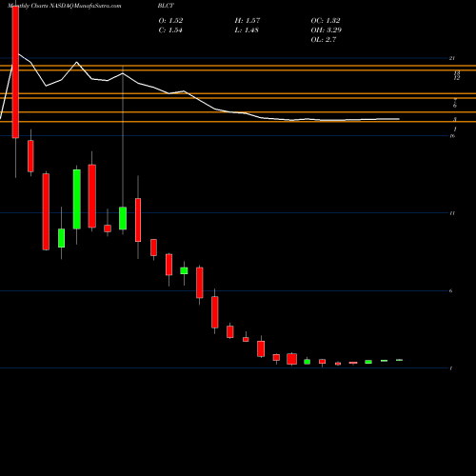
Task: Click the 'OH: 3.29' value
Action: [x=326, y=30]
